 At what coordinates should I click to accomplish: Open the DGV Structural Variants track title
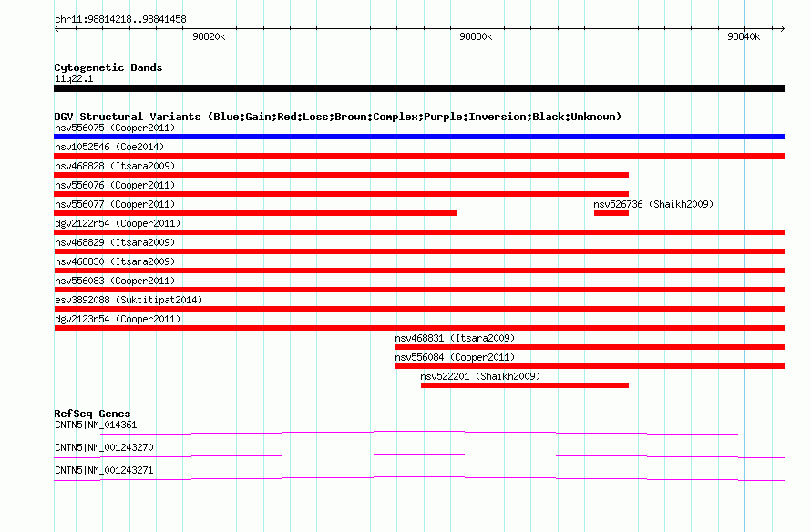coord(338,117)
